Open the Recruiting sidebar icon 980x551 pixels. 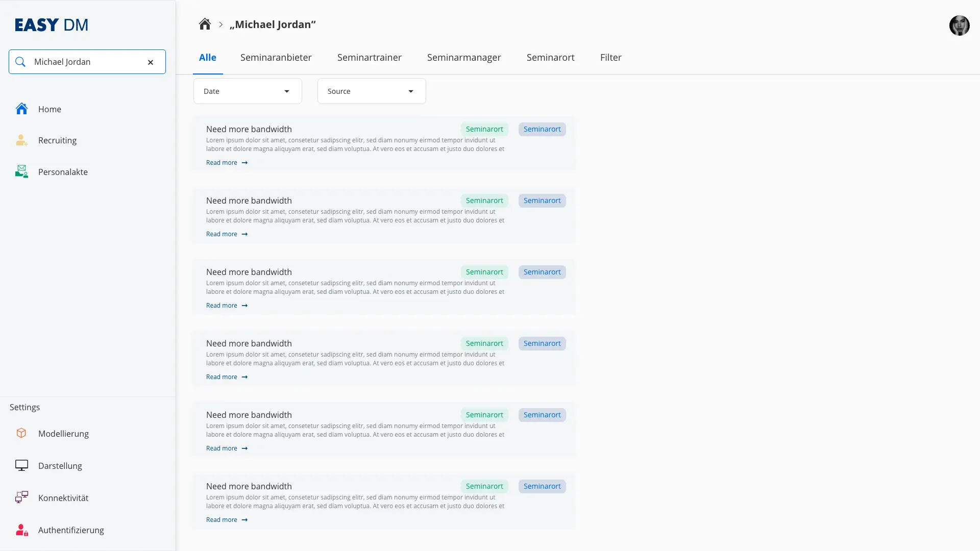pos(21,140)
